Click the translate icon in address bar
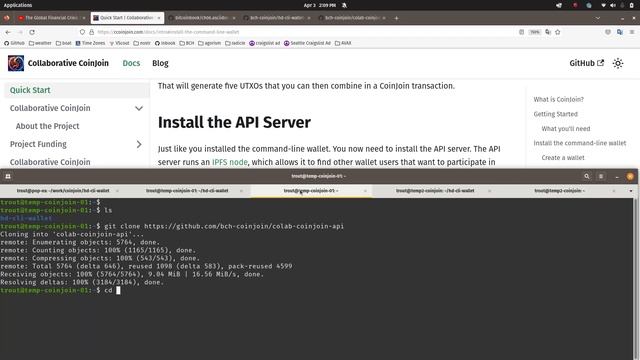640x360 pixels. tap(548, 32)
